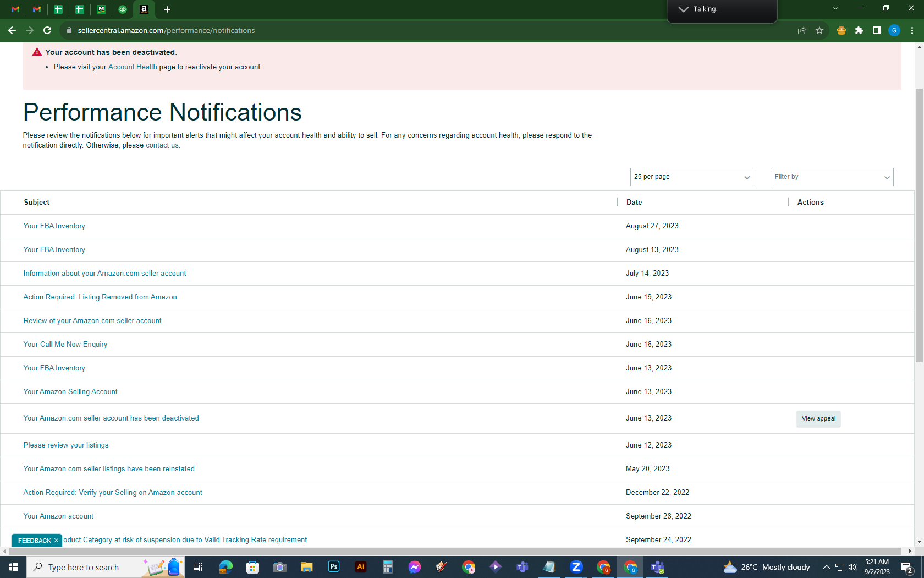
Task: Launch Illustrator from the taskbar
Action: click(x=360, y=567)
